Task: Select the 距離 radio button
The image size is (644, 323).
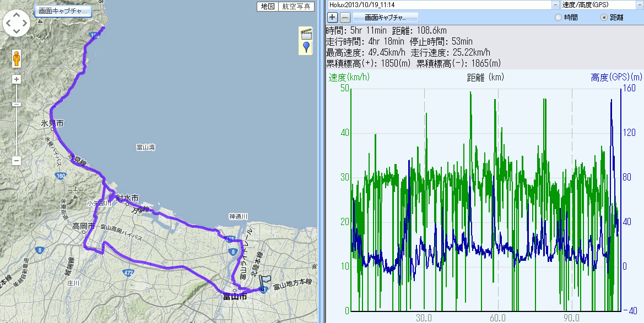Action: 604,18
